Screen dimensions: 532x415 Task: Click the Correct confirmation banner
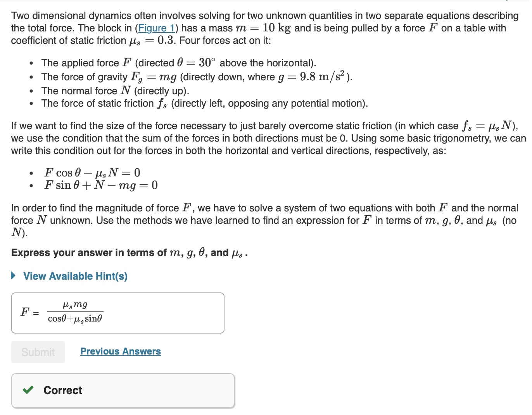[123, 391]
